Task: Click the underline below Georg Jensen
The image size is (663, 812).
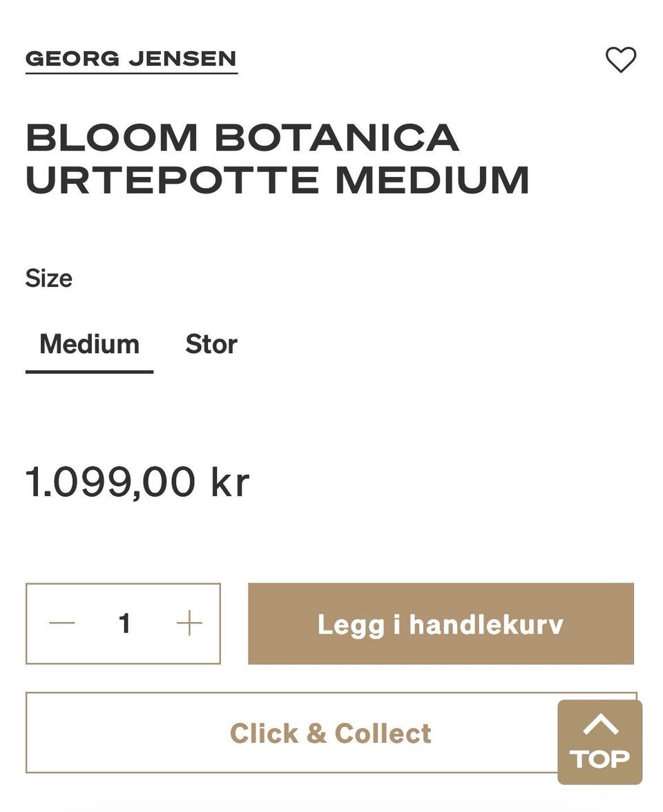Action: [131, 72]
